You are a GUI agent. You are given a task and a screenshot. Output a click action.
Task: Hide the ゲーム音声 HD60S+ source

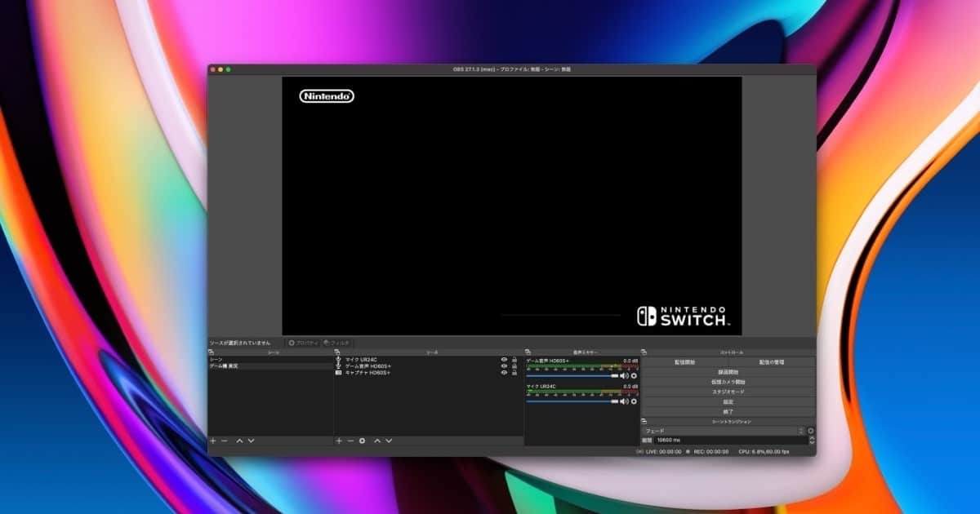pos(504,366)
